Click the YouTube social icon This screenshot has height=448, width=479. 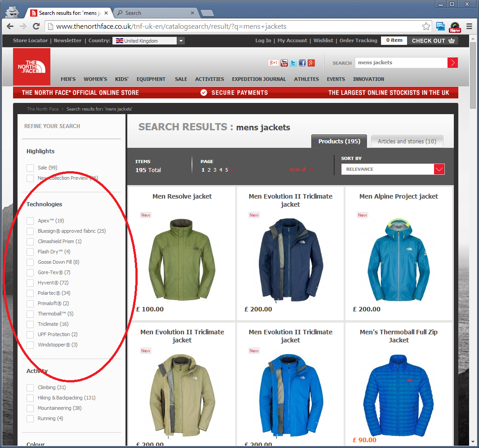(284, 63)
